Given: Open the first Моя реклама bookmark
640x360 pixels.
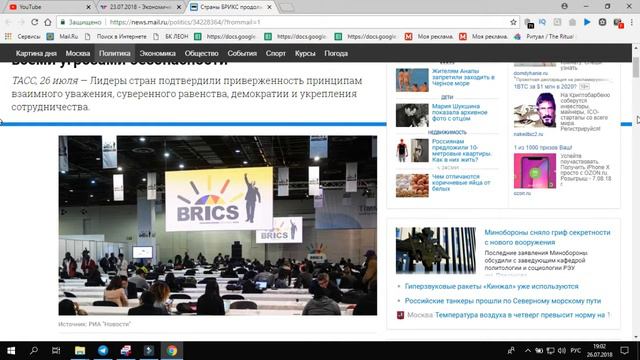Looking at the screenshot, I should (x=429, y=36).
